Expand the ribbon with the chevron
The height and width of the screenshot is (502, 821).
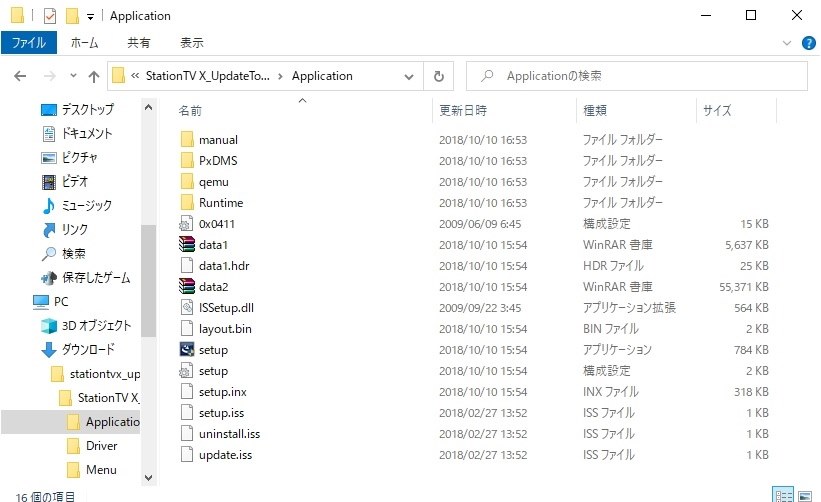pos(786,43)
